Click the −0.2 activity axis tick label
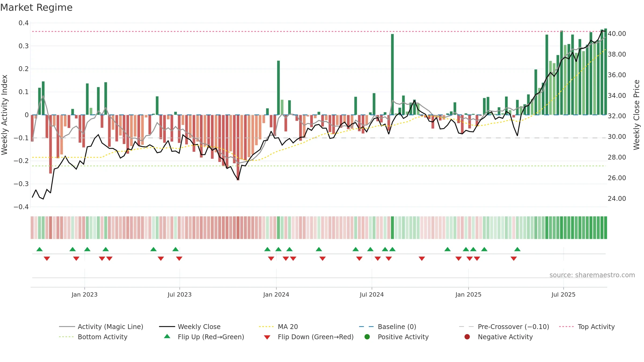This screenshot has height=362, width=644. pyautogui.click(x=21, y=161)
